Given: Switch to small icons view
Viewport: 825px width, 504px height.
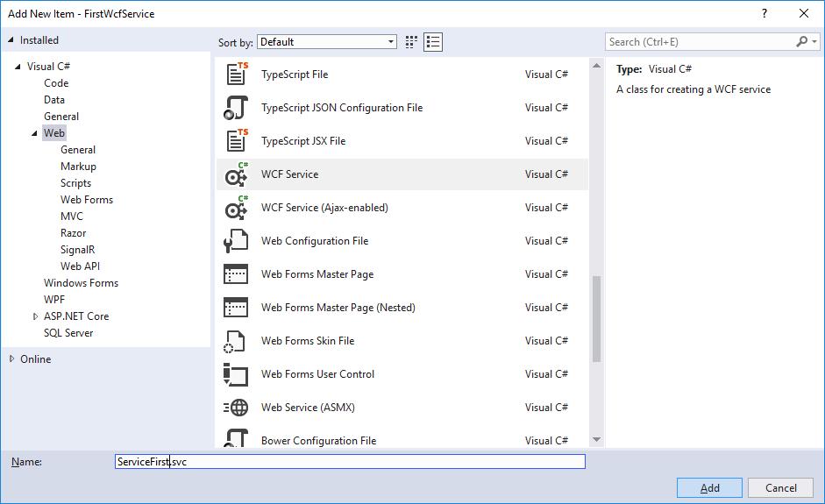Looking at the screenshot, I should coord(411,42).
